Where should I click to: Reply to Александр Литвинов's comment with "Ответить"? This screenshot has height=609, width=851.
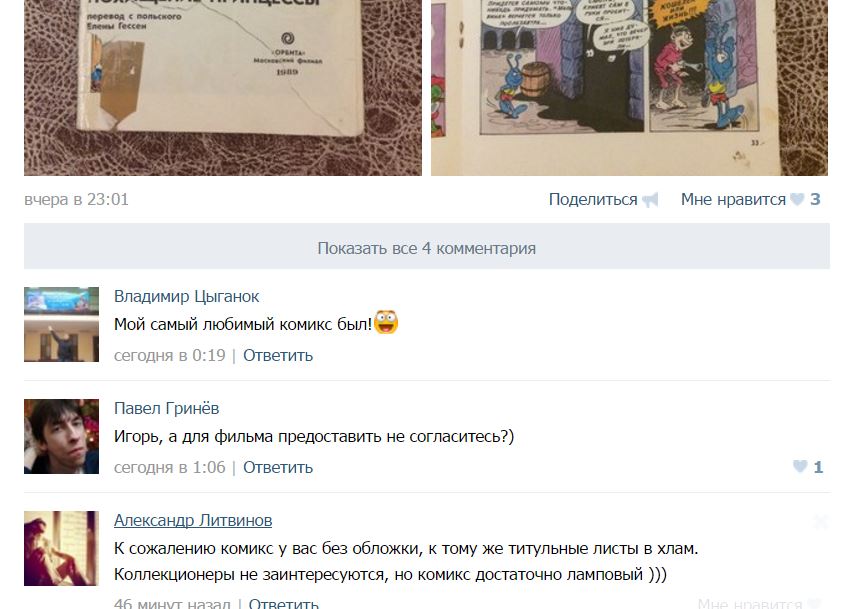pyautogui.click(x=283, y=603)
